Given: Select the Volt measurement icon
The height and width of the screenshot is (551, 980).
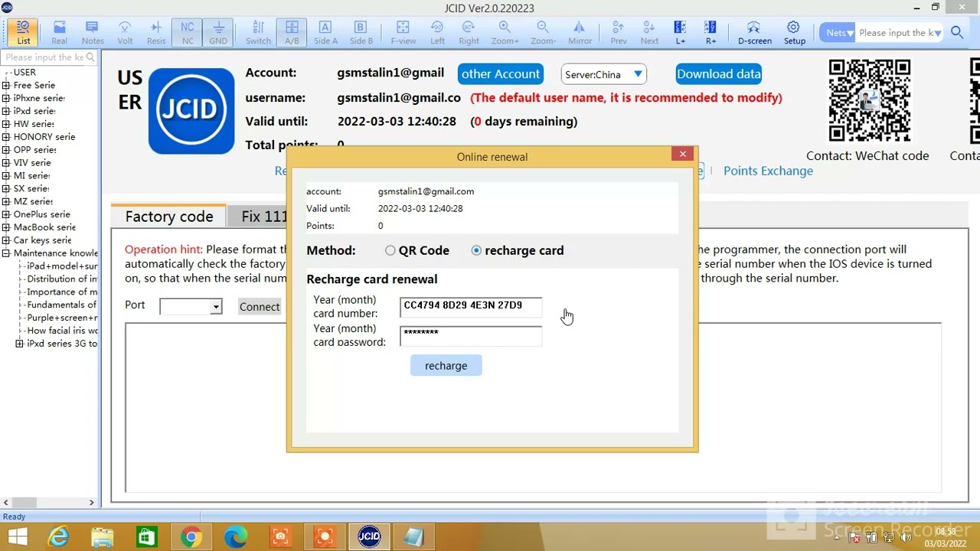Looking at the screenshot, I should 125,33.
